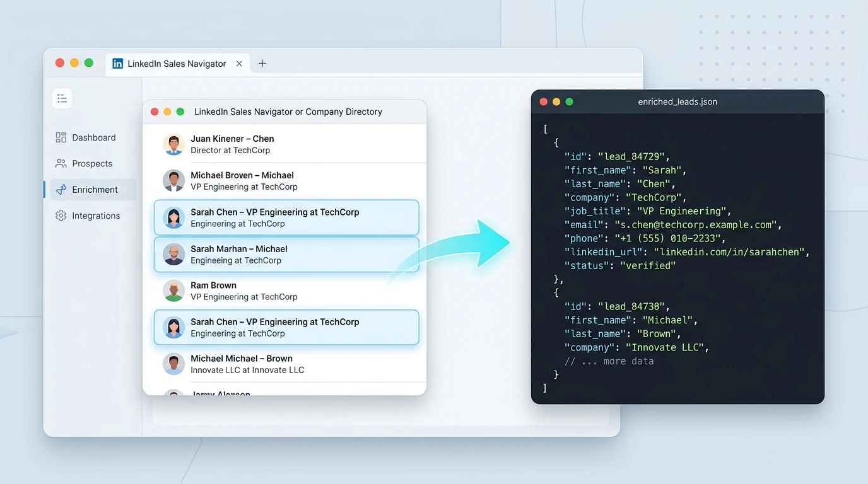Select the name "Ram Brown"
868x484 pixels.
(214, 285)
